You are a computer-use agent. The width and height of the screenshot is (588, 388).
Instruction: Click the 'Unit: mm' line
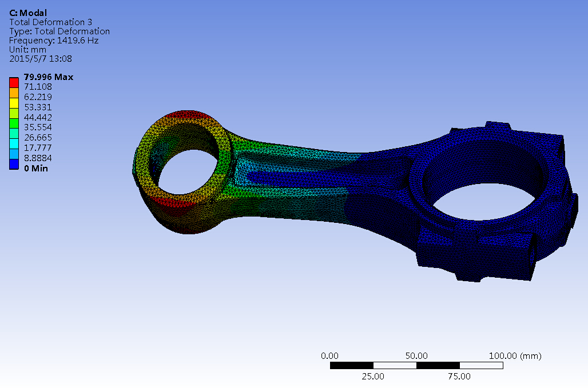tap(28, 50)
